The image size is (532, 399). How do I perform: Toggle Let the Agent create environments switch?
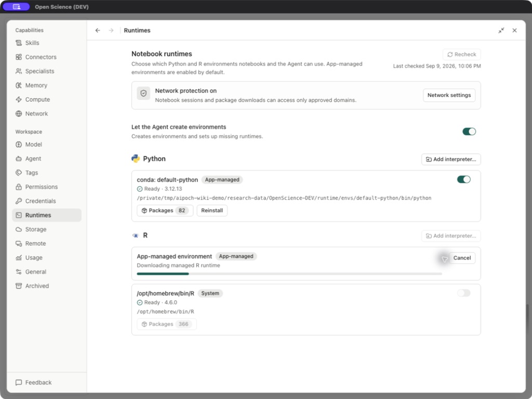(x=469, y=131)
